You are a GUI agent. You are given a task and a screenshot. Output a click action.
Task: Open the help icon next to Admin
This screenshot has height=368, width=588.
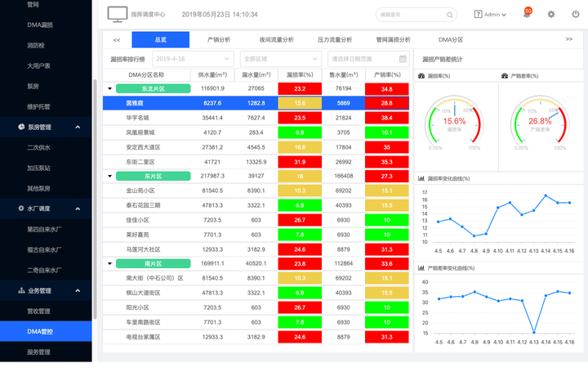(x=478, y=14)
